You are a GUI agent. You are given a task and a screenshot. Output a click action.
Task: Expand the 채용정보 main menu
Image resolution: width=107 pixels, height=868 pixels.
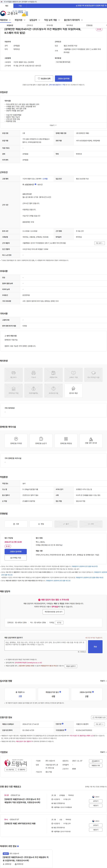pos(5,20)
